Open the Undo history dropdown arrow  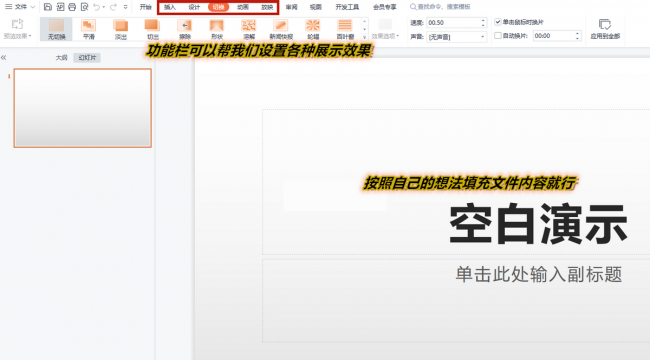point(104,7)
